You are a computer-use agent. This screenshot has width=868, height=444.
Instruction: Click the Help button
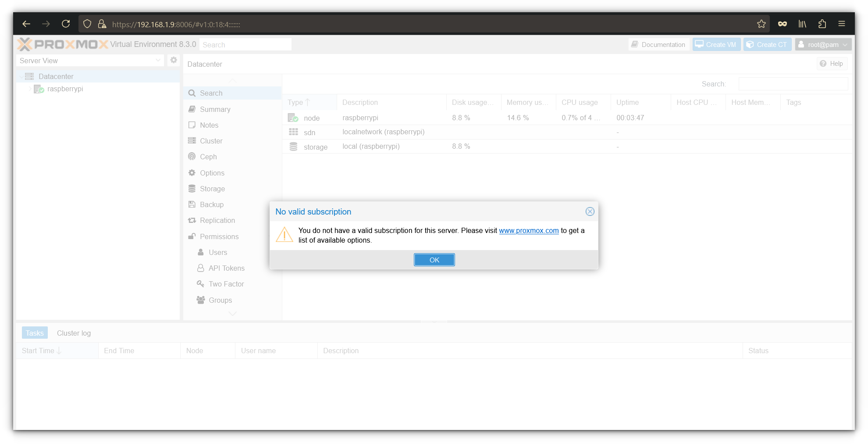pyautogui.click(x=832, y=64)
